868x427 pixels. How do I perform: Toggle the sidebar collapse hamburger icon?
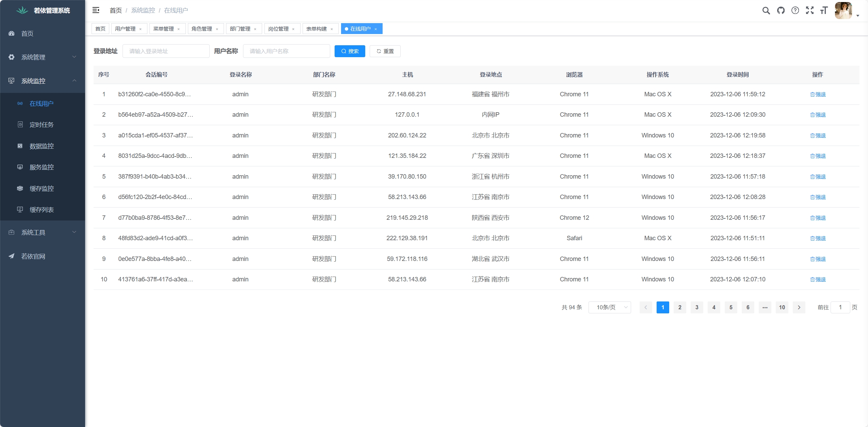click(96, 10)
